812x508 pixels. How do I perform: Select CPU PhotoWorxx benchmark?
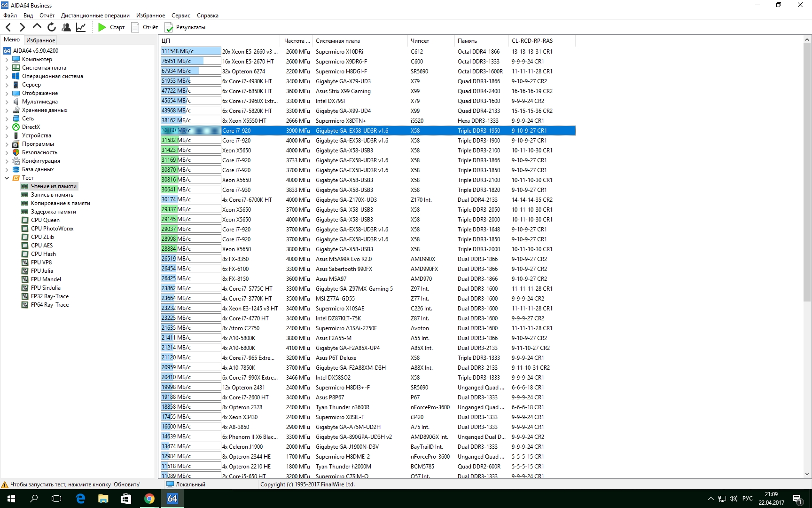tap(52, 229)
